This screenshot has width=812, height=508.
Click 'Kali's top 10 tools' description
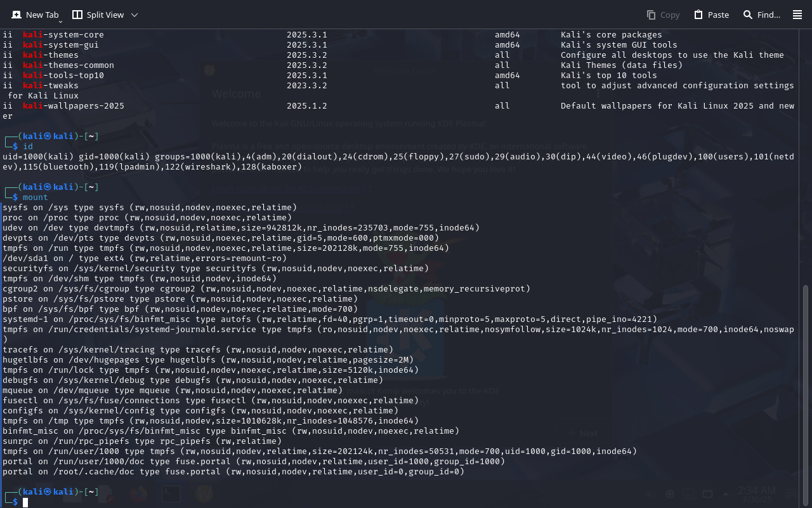pos(609,76)
